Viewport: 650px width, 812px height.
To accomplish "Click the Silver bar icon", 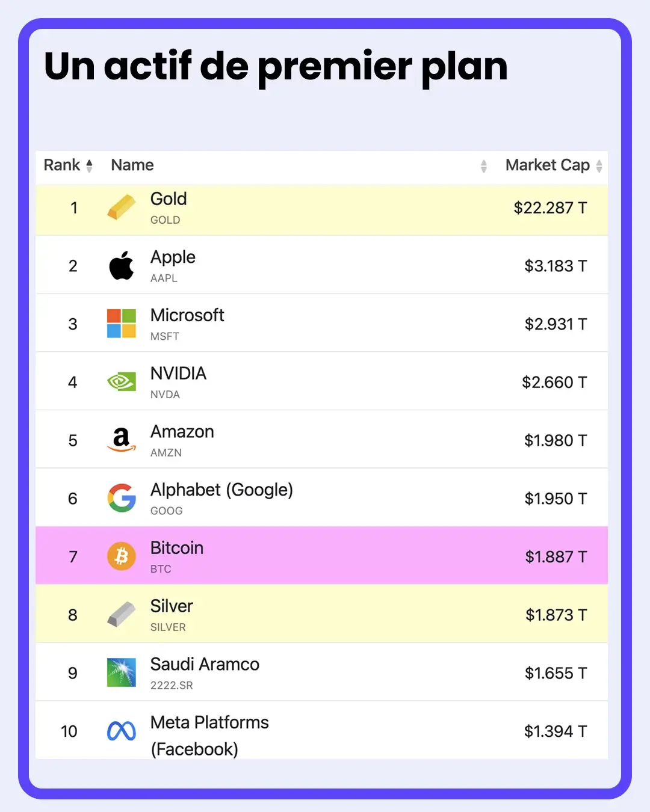I will tap(122, 615).
